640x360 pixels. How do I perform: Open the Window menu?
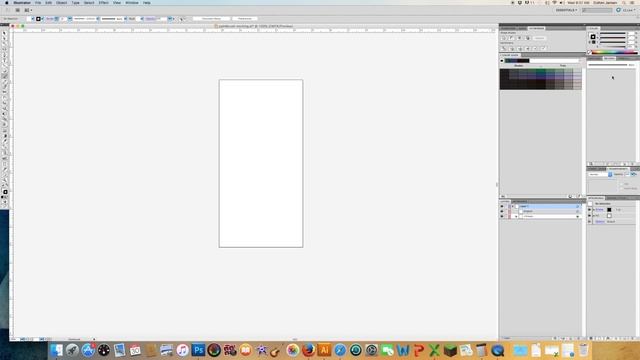click(x=132, y=3)
